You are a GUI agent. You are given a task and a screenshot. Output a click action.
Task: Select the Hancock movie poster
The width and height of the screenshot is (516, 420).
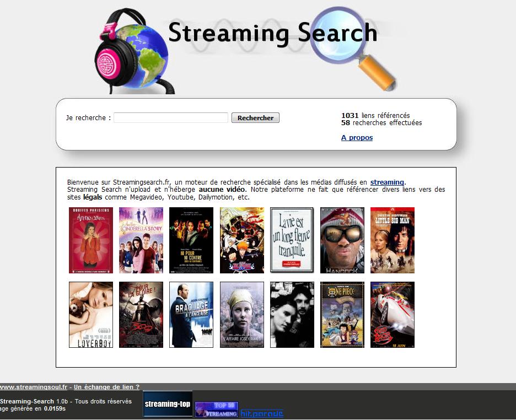pos(342,240)
